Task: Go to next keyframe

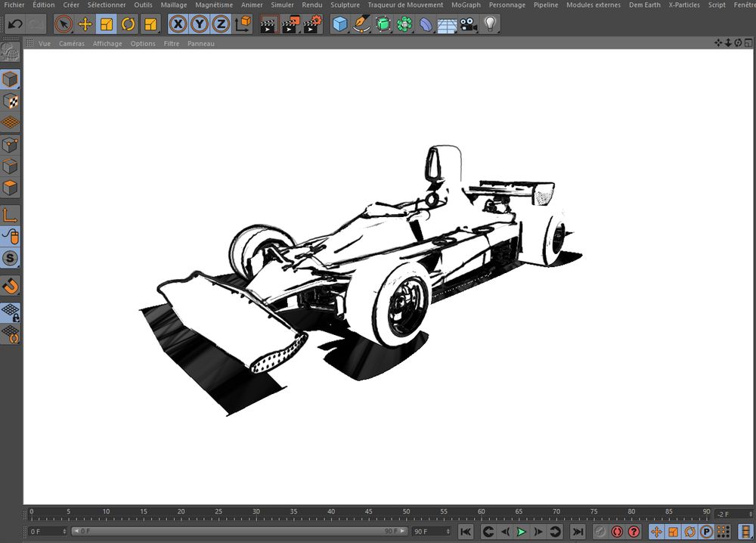Action: coord(555,532)
